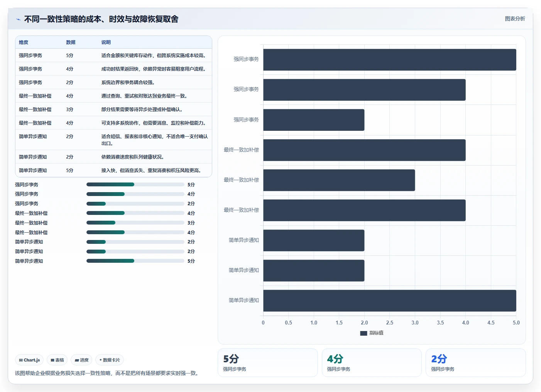Click the 强同步事务 chart bar reaching 4.0
The width and height of the screenshot is (541, 392).
tap(364, 90)
